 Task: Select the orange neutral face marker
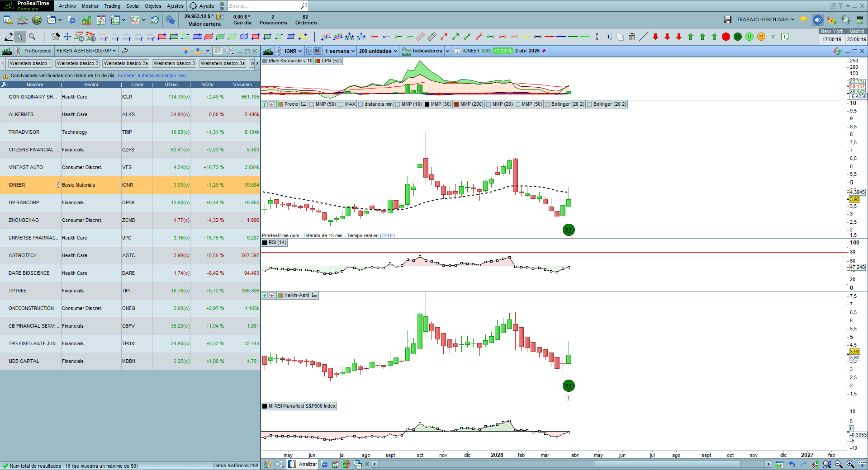pyautogui.click(x=761, y=37)
